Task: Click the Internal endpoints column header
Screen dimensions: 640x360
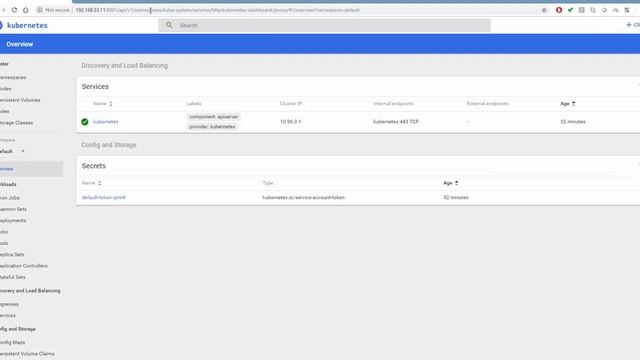Action: 393,104
